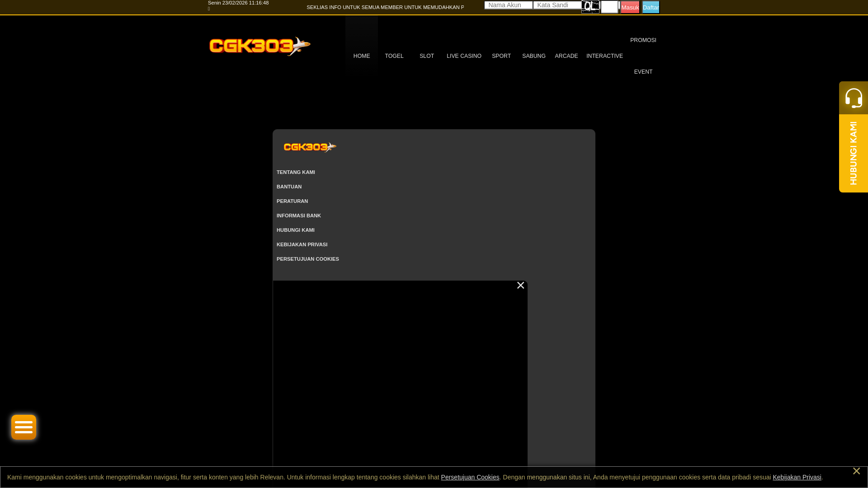Focus the Kata Sandi field
The width and height of the screenshot is (868, 488).
pyautogui.click(x=557, y=5)
